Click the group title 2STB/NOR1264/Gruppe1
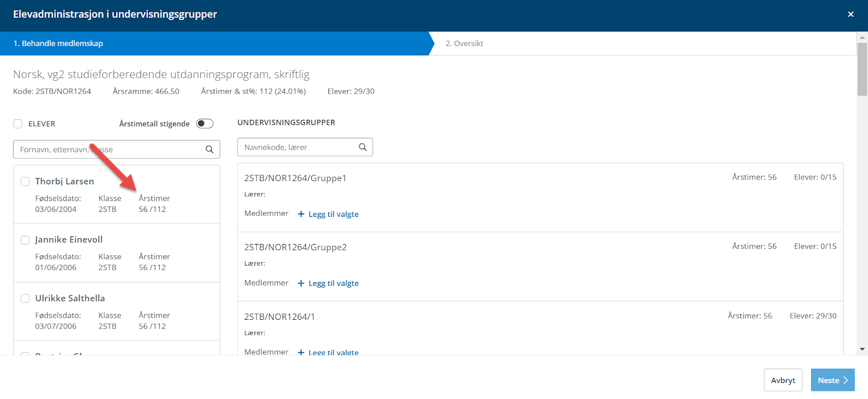 295,178
